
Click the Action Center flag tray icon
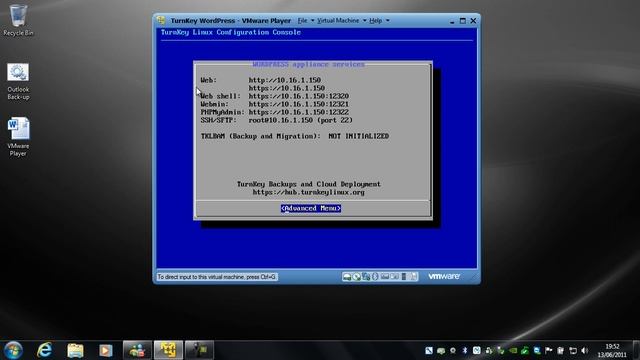coord(549,350)
